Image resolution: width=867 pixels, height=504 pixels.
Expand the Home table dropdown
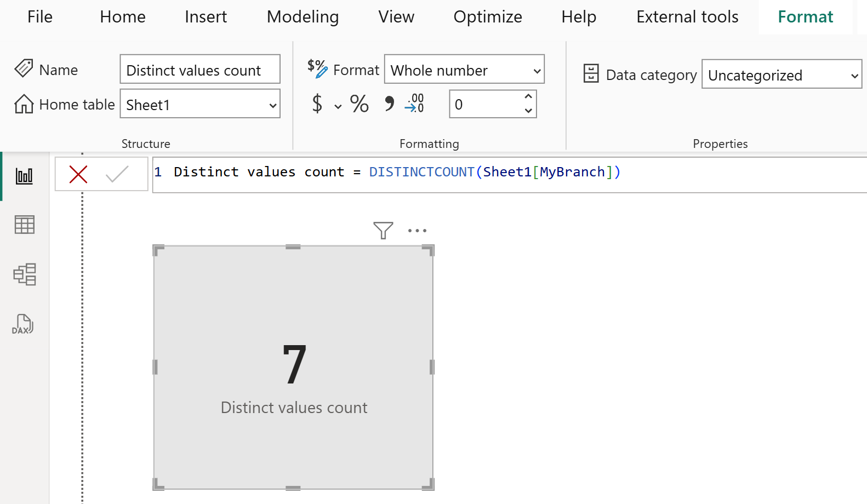[x=272, y=105]
